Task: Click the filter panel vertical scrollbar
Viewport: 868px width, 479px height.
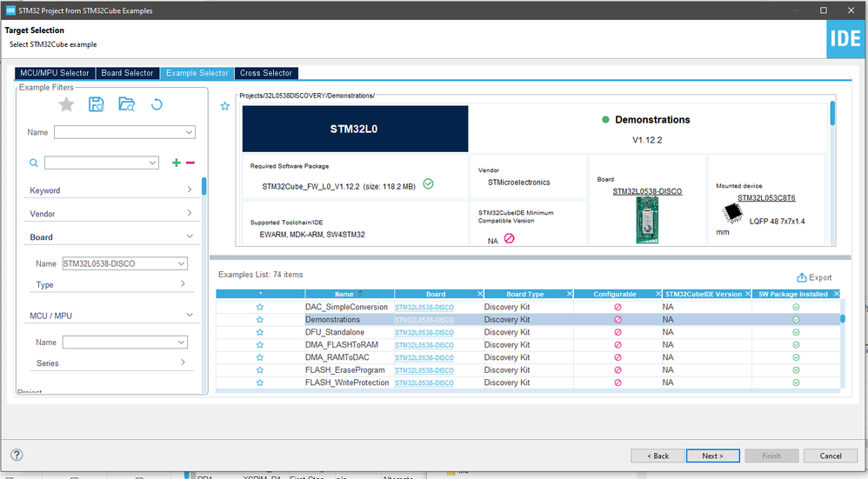Action: [204, 186]
